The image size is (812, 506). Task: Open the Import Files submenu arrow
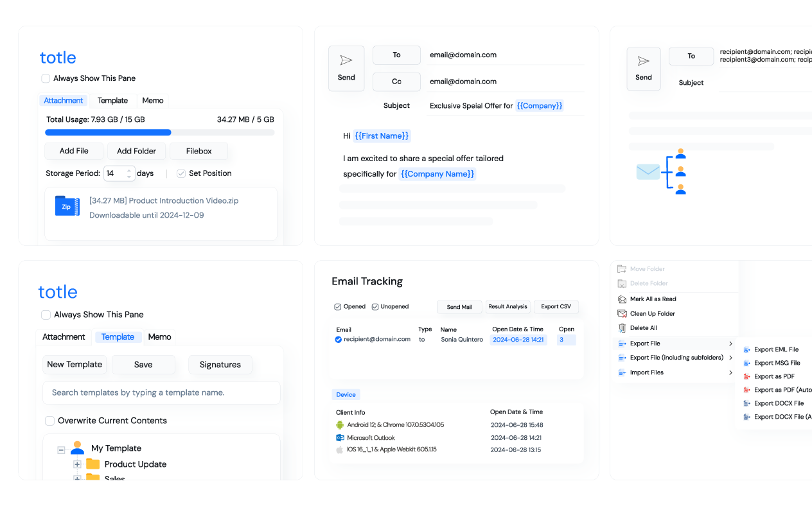click(730, 372)
